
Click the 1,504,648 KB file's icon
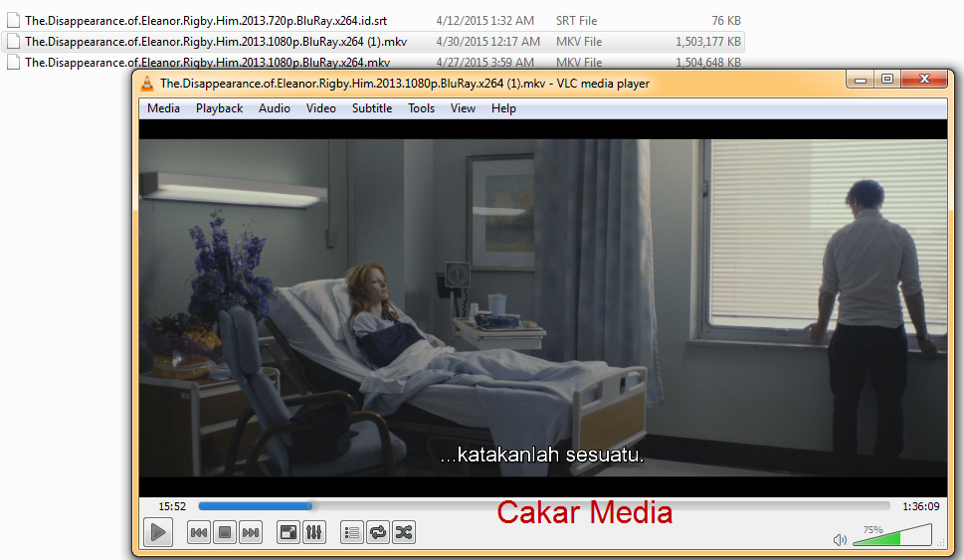pyautogui.click(x=13, y=62)
